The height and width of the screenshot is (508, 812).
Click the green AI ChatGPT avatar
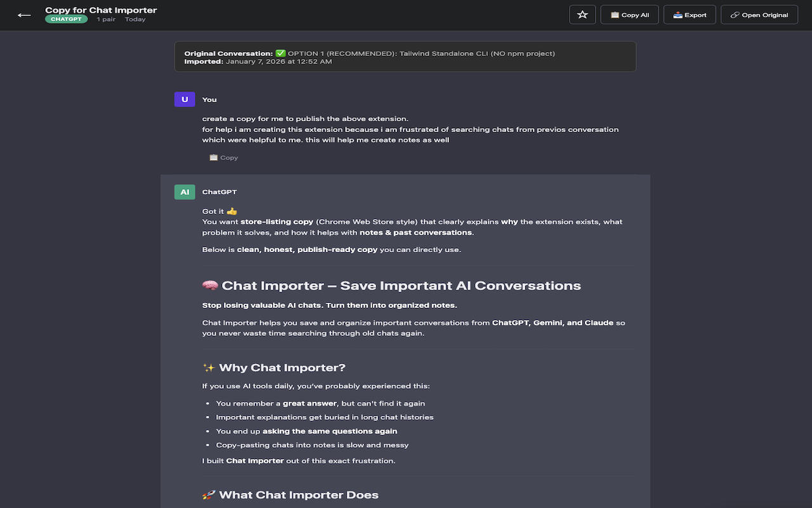[184, 191]
